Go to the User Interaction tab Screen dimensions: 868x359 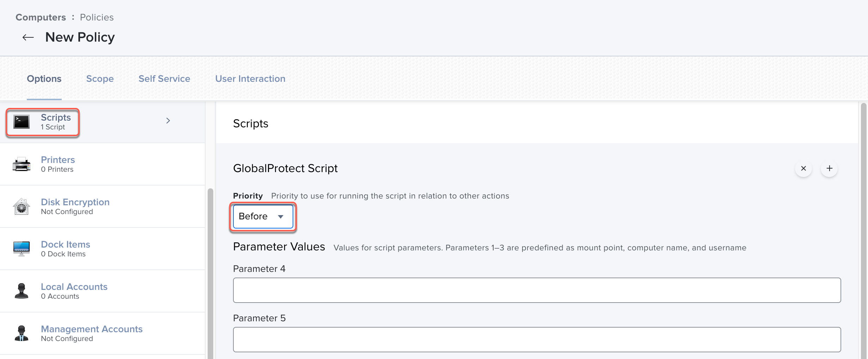click(250, 79)
